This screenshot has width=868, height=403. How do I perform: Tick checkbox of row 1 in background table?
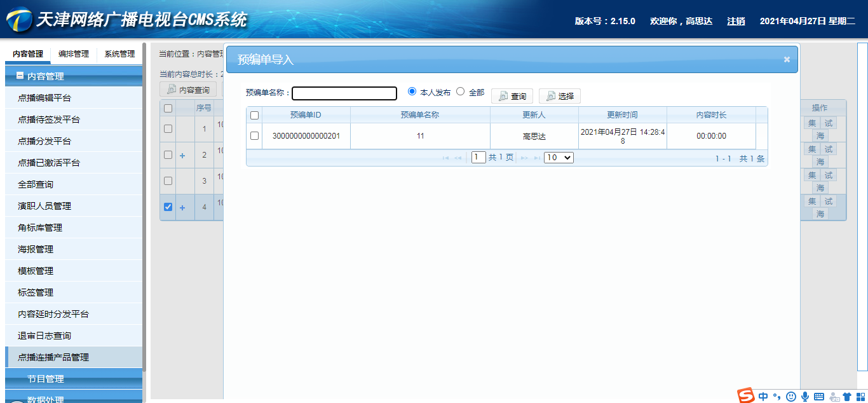point(168,128)
